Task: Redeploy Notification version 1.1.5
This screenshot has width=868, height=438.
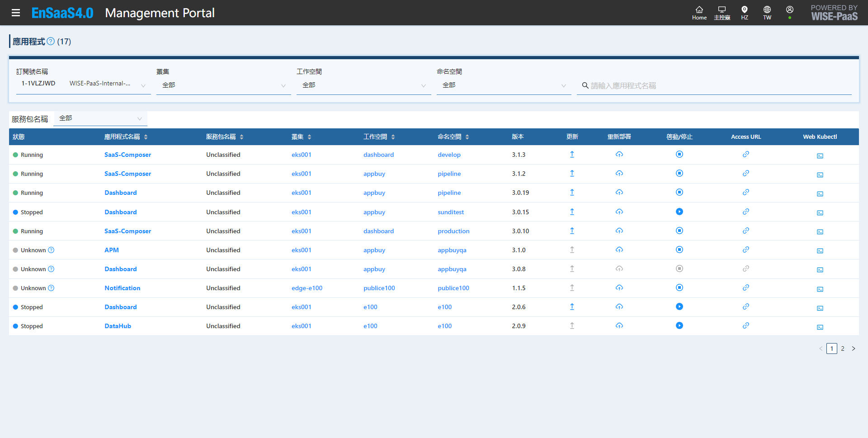Action: coord(619,287)
